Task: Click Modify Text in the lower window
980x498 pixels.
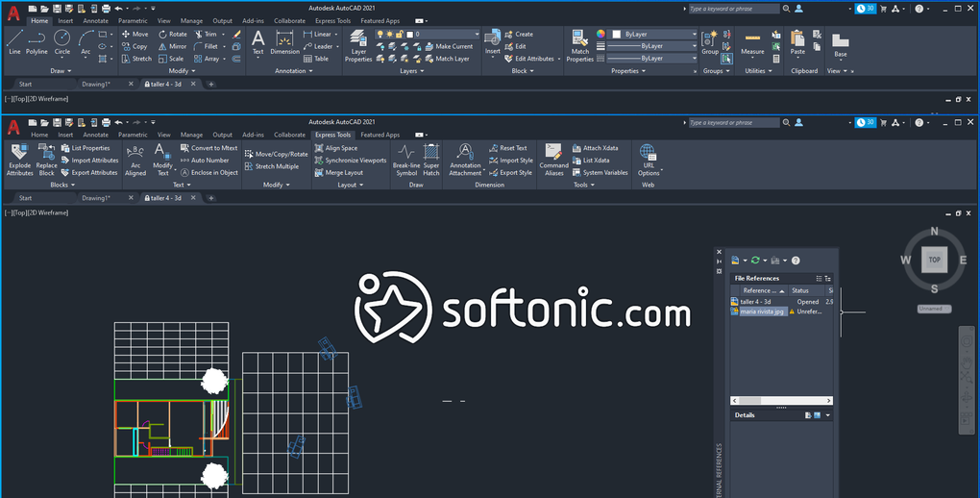Action: click(x=162, y=161)
